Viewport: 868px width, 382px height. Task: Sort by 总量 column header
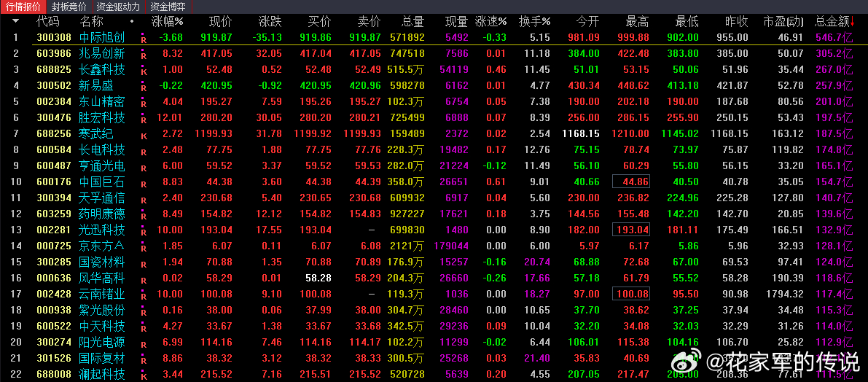point(413,22)
